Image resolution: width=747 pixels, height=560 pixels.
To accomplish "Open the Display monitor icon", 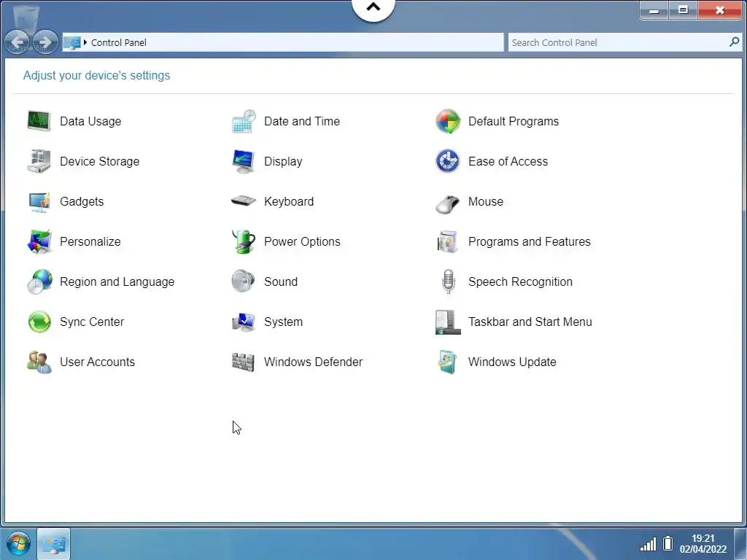I will pos(244,161).
